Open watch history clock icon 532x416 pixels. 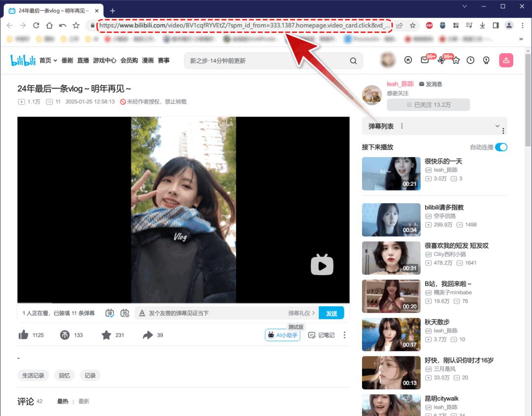470,61
